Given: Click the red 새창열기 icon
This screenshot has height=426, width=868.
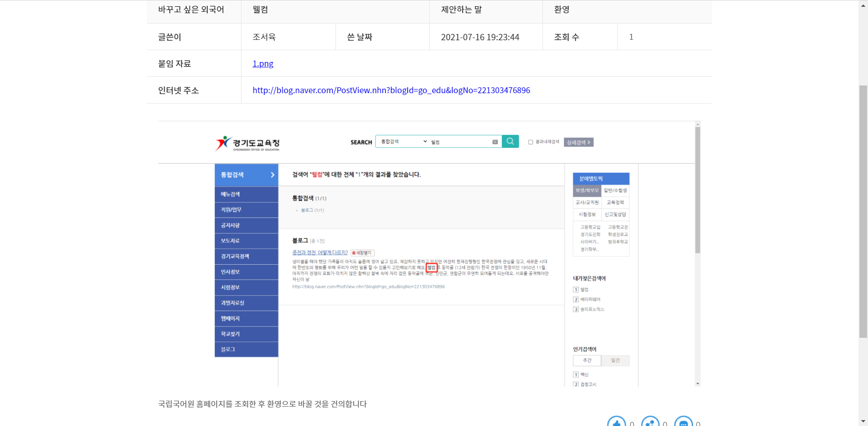Looking at the screenshot, I should [x=363, y=253].
